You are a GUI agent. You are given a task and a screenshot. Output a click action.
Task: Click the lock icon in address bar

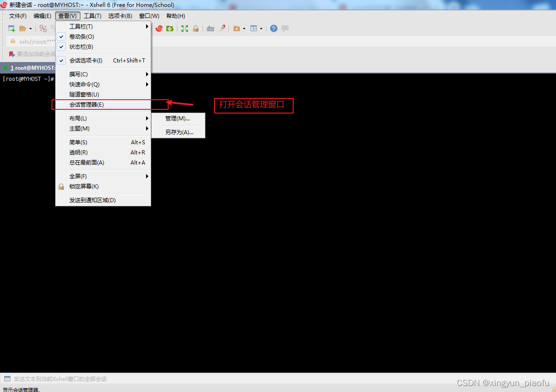click(x=13, y=41)
